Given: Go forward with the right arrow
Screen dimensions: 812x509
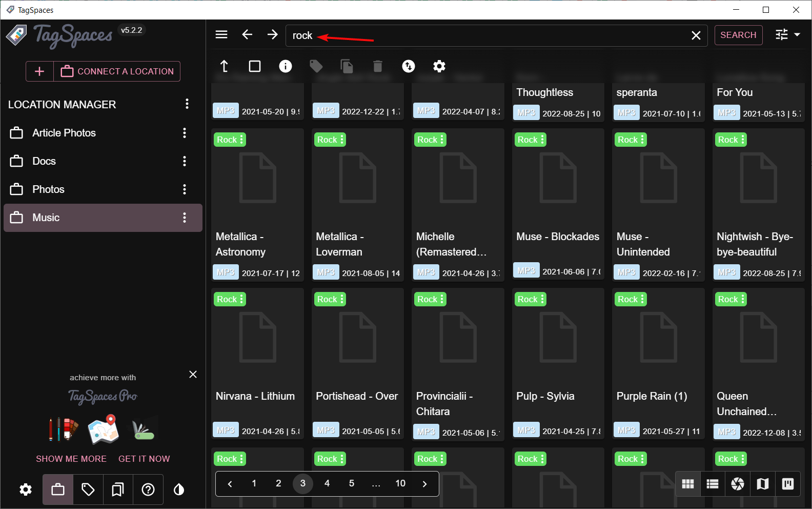Looking at the screenshot, I should tap(273, 34).
